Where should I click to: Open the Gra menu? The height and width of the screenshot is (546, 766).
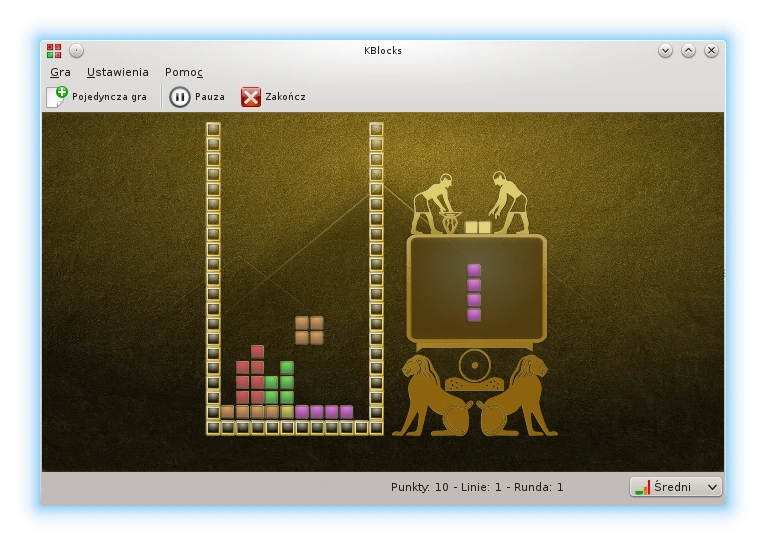61,72
